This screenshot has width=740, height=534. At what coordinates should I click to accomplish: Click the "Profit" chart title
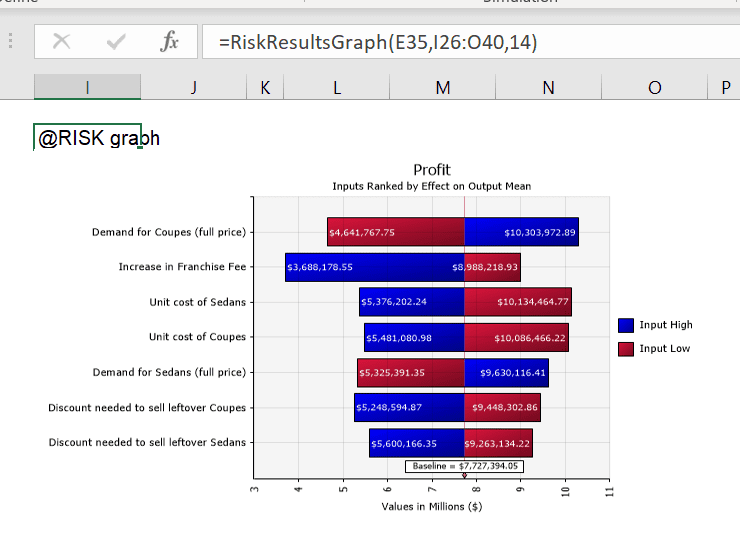[x=431, y=170]
